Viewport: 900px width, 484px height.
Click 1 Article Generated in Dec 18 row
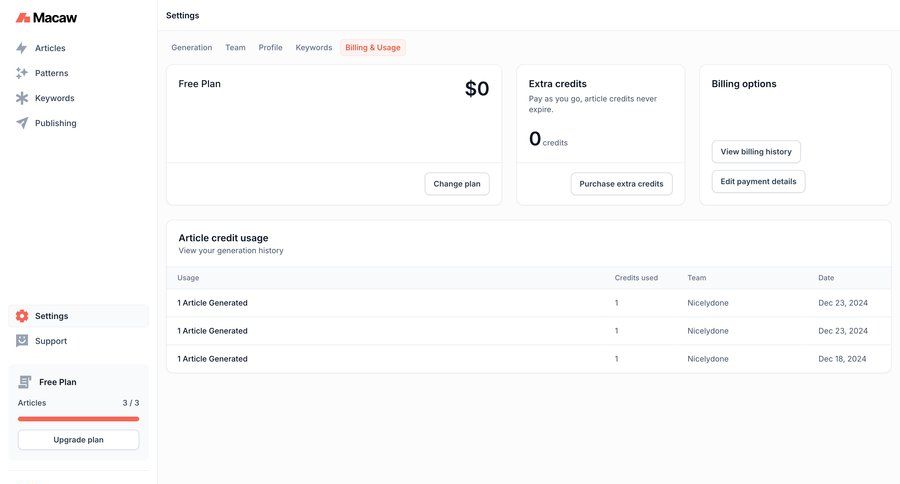[x=212, y=359]
